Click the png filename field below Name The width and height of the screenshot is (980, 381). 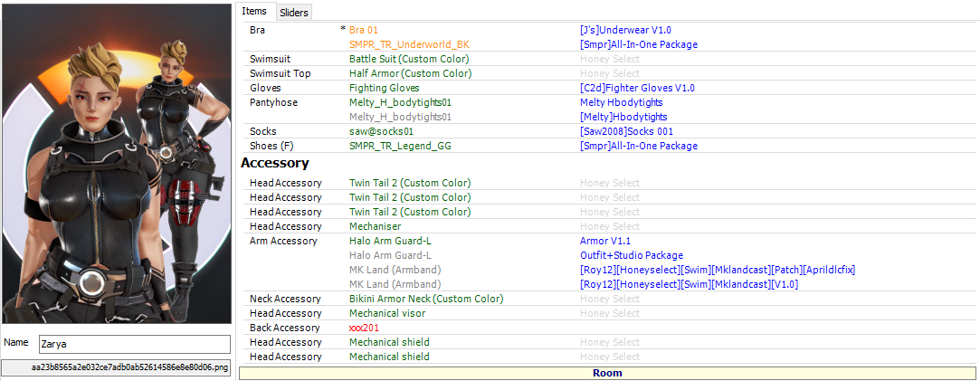click(x=116, y=368)
